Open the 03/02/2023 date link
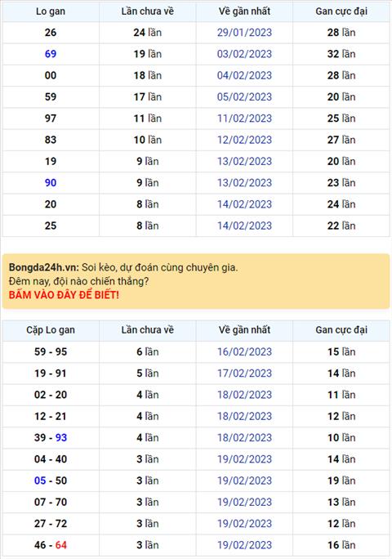392x559 pixels. (x=244, y=54)
